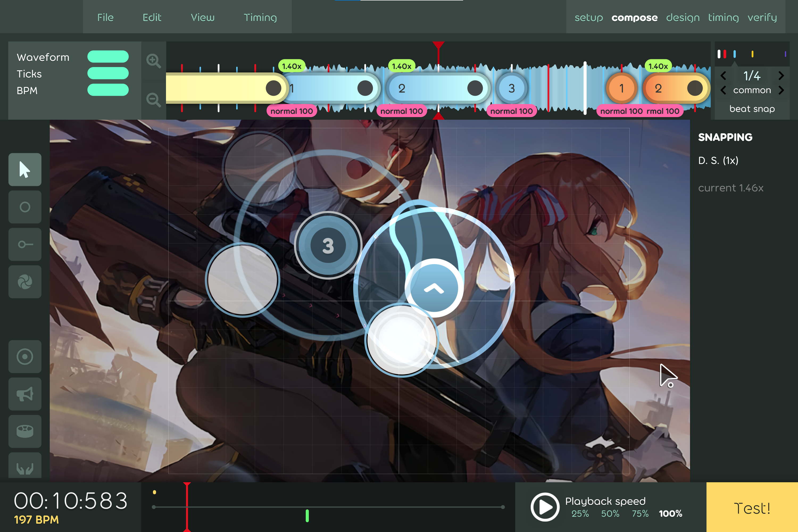Viewport: 798px width, 532px height.
Task: Select the hit circle tool
Action: [25, 207]
